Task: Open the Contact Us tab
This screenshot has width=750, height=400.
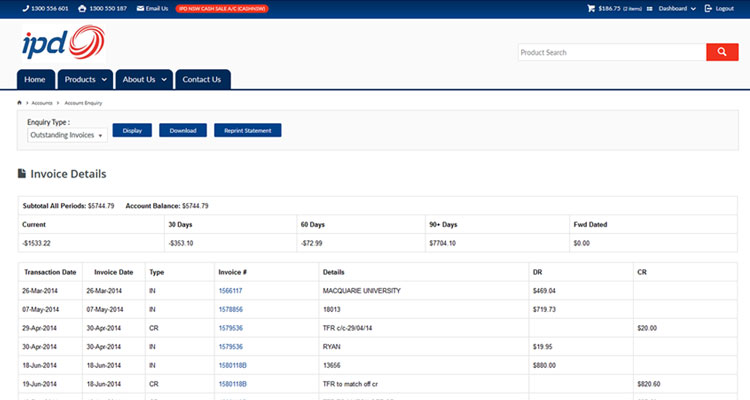Action: pyautogui.click(x=202, y=79)
